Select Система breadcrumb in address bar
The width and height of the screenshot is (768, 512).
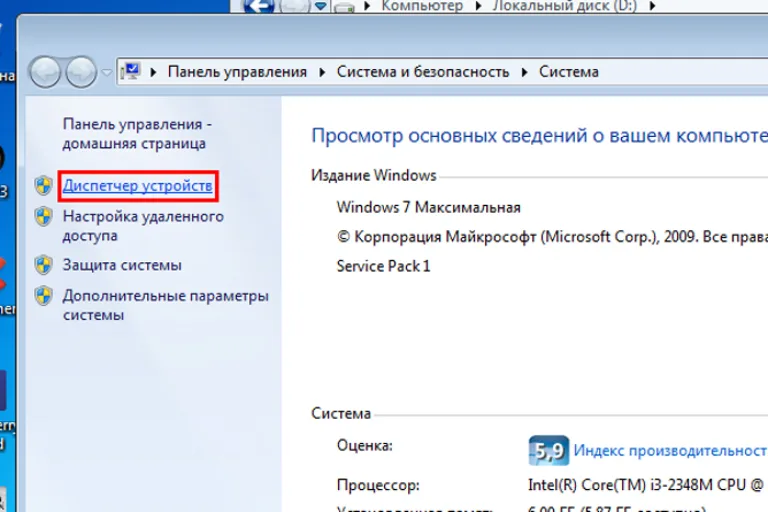tap(569, 72)
